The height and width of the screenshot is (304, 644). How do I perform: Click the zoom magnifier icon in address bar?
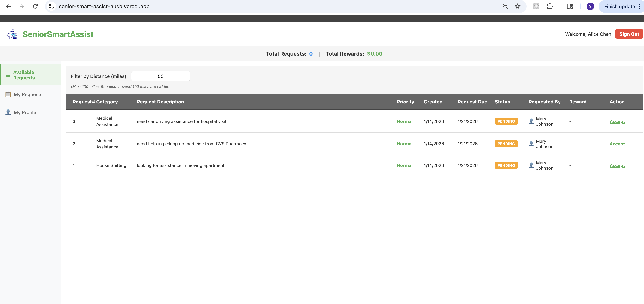point(505,7)
